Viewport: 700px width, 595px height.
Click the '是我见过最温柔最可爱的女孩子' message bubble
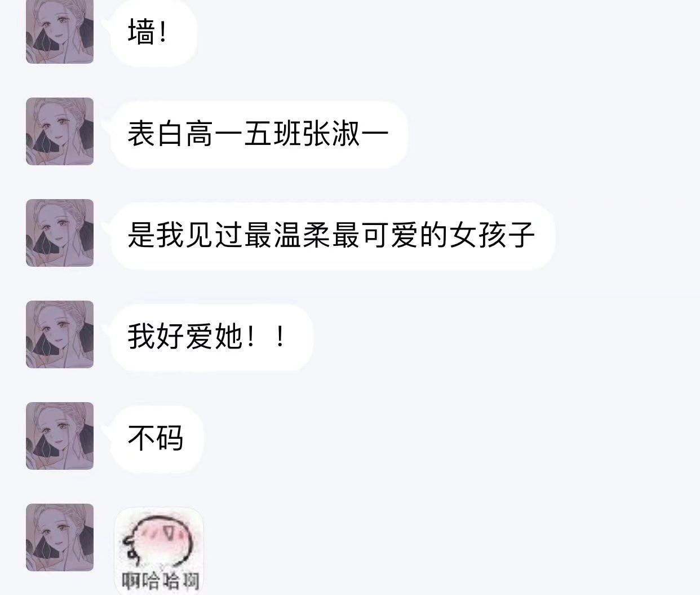(333, 236)
